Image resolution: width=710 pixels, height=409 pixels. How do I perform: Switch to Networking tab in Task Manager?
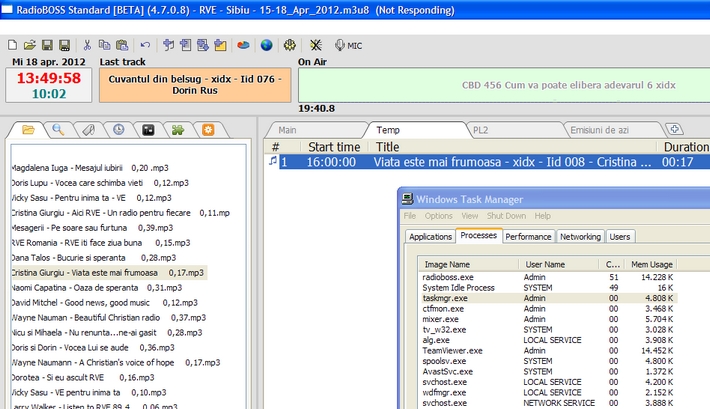click(580, 236)
